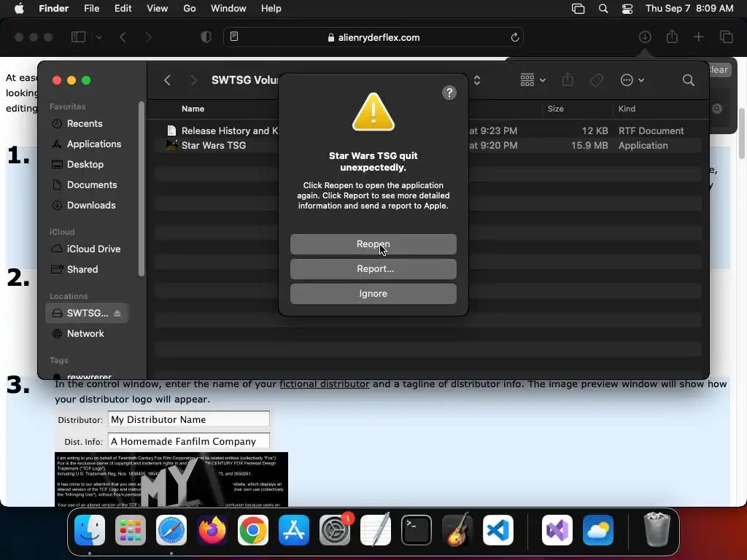747x560 pixels.
Task: Sort files by Name column
Action: (193, 109)
